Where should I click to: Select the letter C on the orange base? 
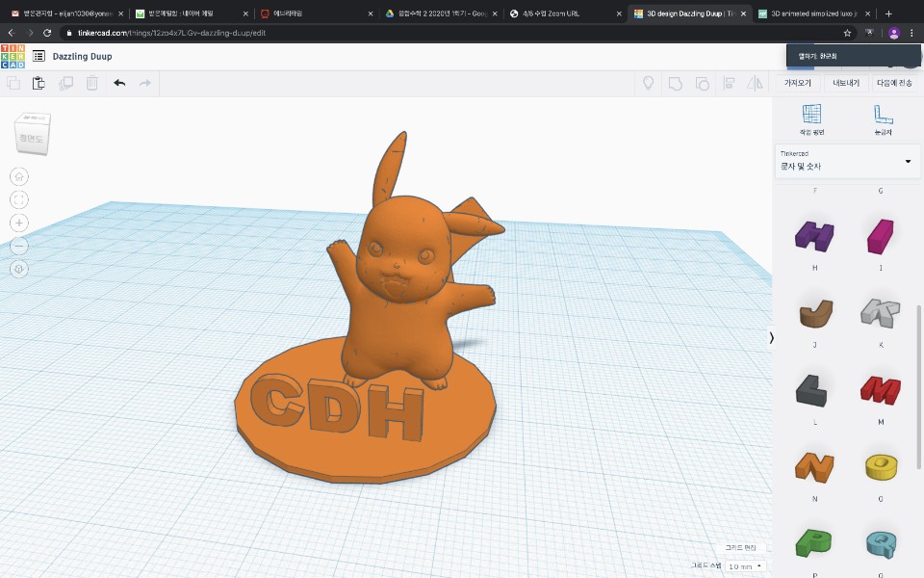point(277,401)
